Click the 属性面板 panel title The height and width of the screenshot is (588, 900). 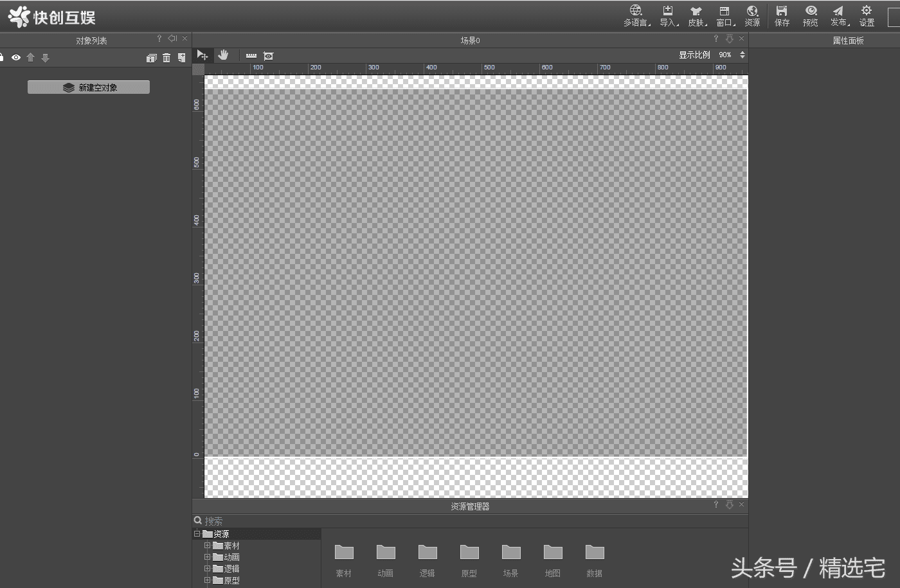tap(849, 40)
